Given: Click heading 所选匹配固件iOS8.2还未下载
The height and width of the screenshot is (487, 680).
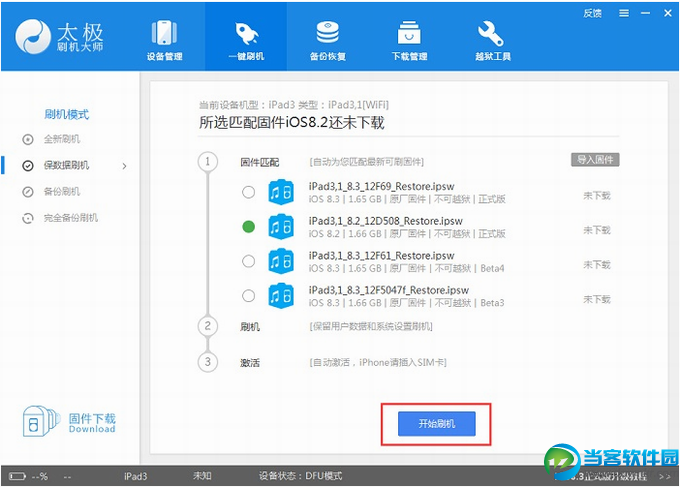Looking at the screenshot, I should pos(291,123).
